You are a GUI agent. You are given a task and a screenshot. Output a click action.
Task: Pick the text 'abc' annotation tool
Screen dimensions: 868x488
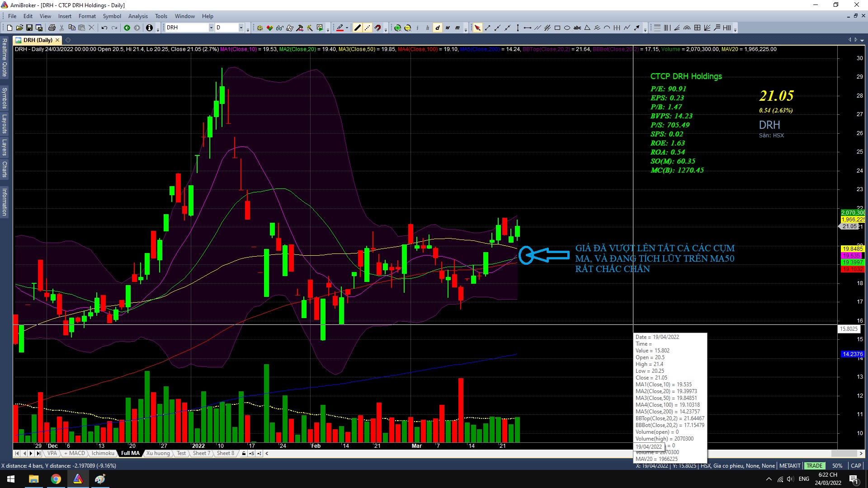tap(577, 28)
